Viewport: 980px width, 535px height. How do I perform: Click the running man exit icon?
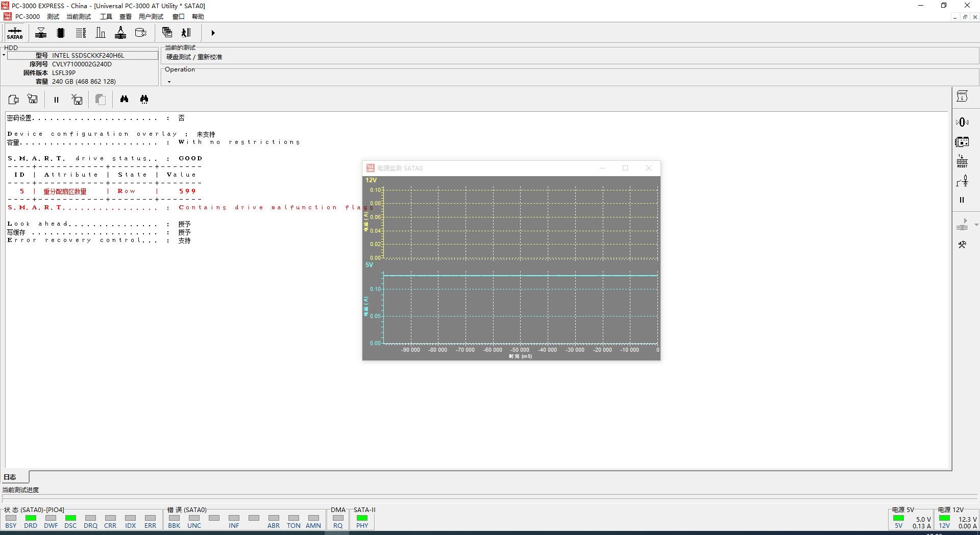click(x=186, y=33)
